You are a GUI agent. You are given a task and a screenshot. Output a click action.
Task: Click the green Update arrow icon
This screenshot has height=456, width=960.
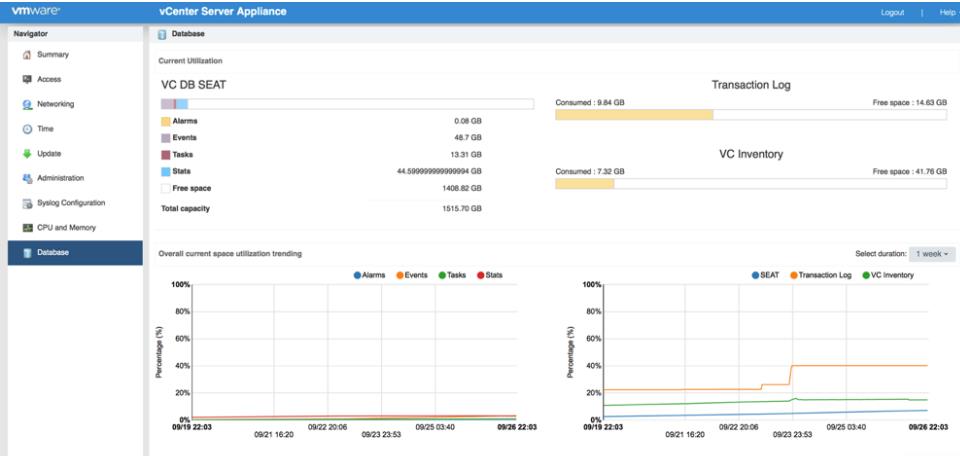[x=27, y=154]
